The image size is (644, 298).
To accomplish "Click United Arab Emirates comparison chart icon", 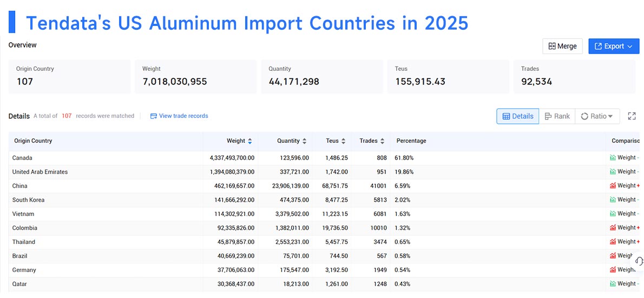I will (613, 171).
